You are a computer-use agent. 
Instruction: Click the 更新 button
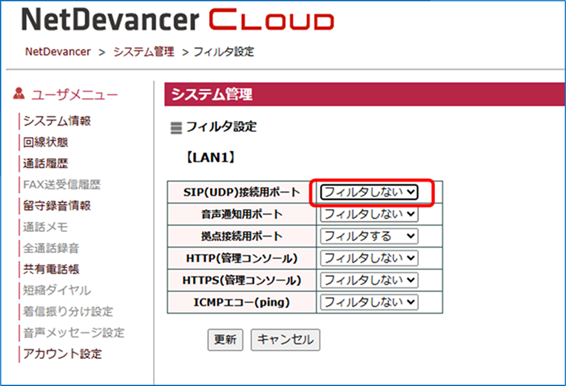pyautogui.click(x=225, y=339)
